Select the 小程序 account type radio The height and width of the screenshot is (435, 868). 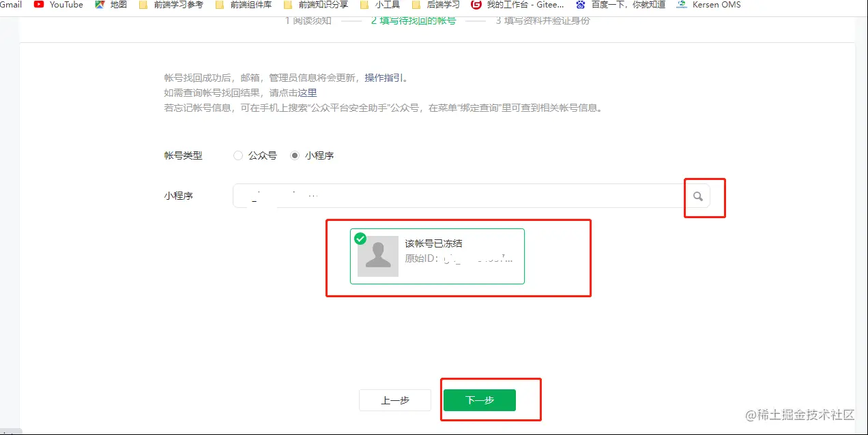pyautogui.click(x=295, y=155)
